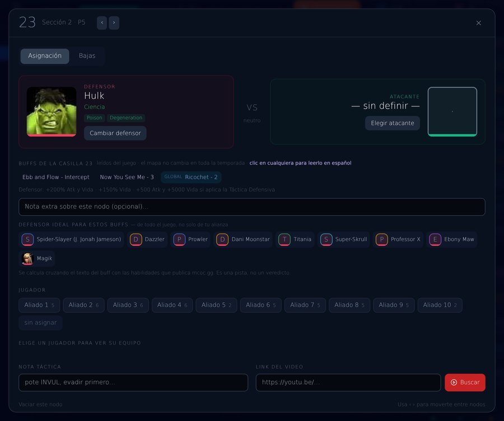
Task: Switch to the Asignación tab
Action: click(x=45, y=56)
